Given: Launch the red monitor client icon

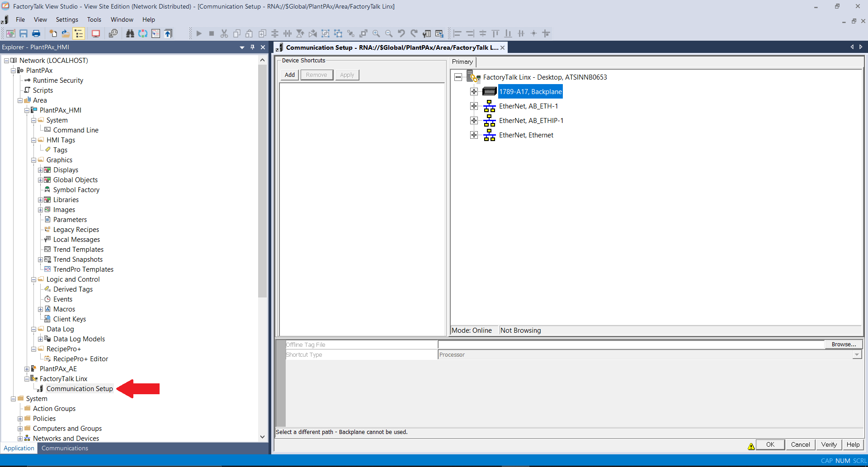Looking at the screenshot, I should point(96,33).
